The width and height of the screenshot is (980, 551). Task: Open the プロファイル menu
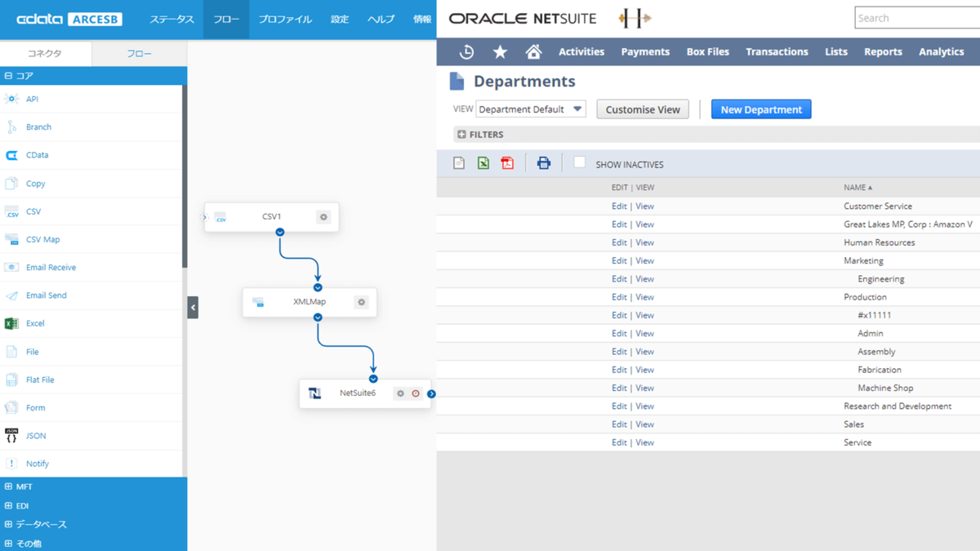click(285, 20)
